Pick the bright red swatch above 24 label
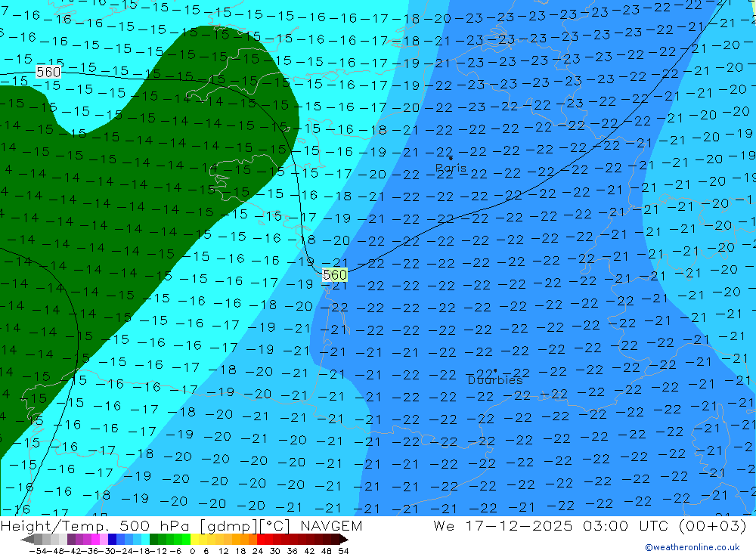The height and width of the screenshot is (554, 756). 260,540
